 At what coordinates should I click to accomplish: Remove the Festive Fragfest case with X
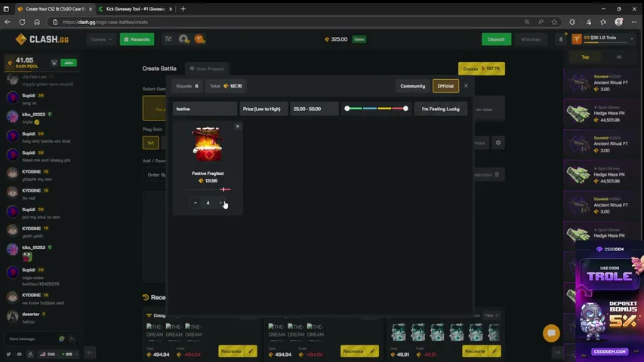click(237, 127)
